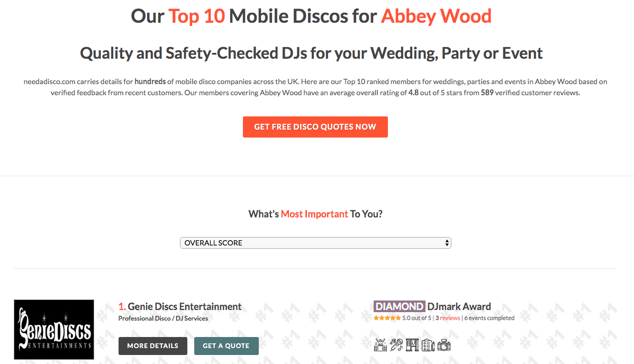Click the MORE DETAILS button

pos(153,346)
